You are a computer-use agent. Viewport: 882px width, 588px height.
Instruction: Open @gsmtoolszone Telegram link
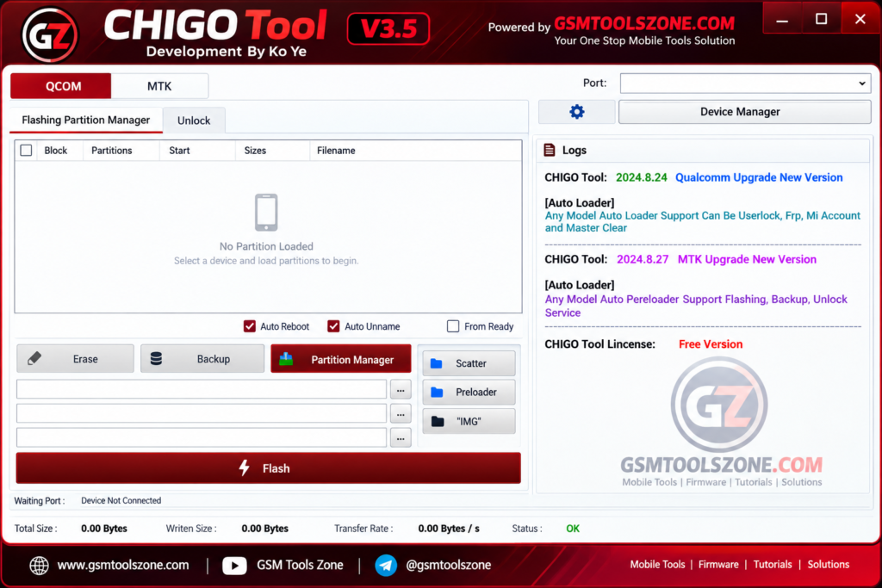pyautogui.click(x=448, y=565)
